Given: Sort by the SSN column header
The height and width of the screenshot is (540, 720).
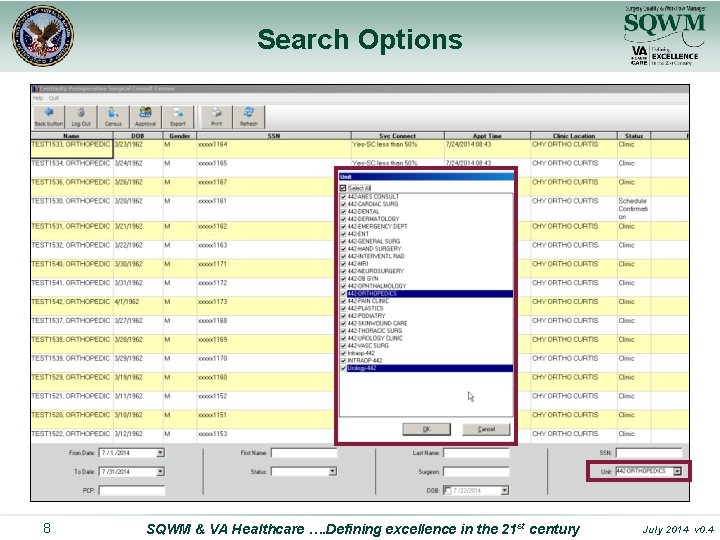Looking at the screenshot, I should (x=274, y=136).
